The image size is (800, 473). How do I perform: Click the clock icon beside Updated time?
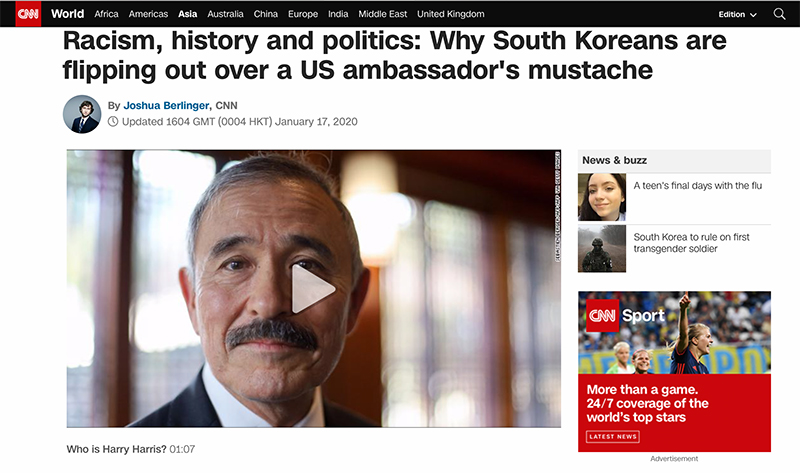point(113,121)
